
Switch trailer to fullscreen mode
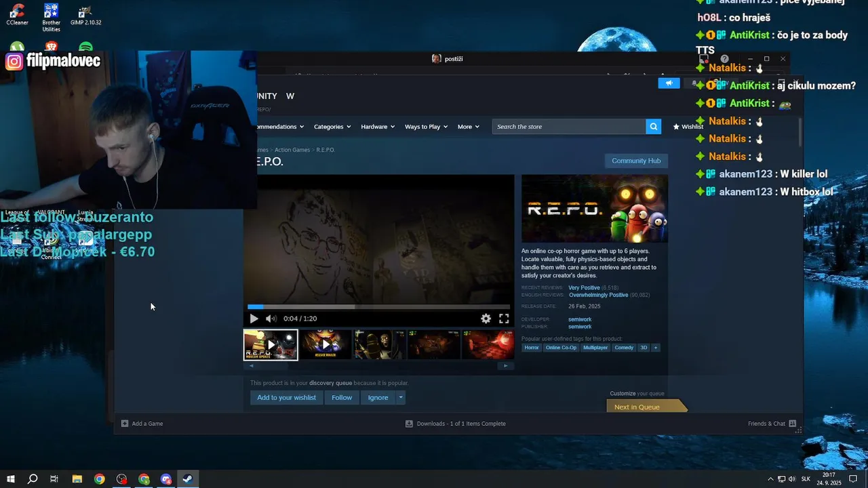[x=504, y=319]
